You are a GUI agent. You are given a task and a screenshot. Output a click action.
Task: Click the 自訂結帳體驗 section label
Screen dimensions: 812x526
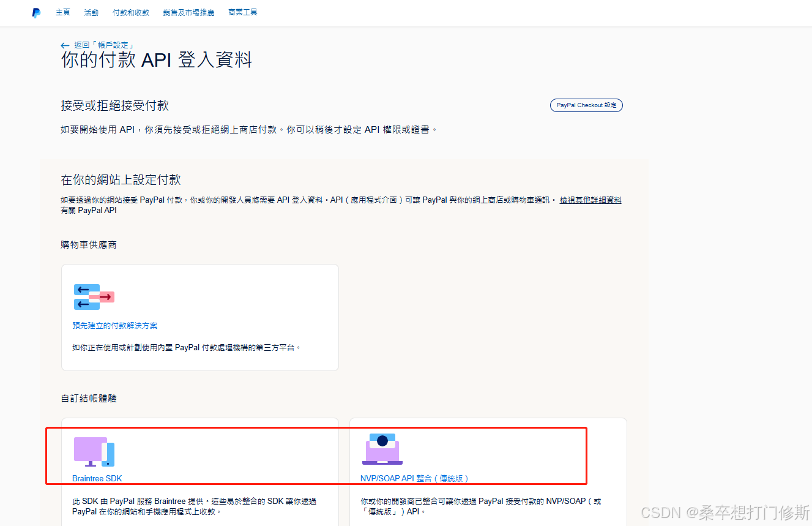(89, 398)
